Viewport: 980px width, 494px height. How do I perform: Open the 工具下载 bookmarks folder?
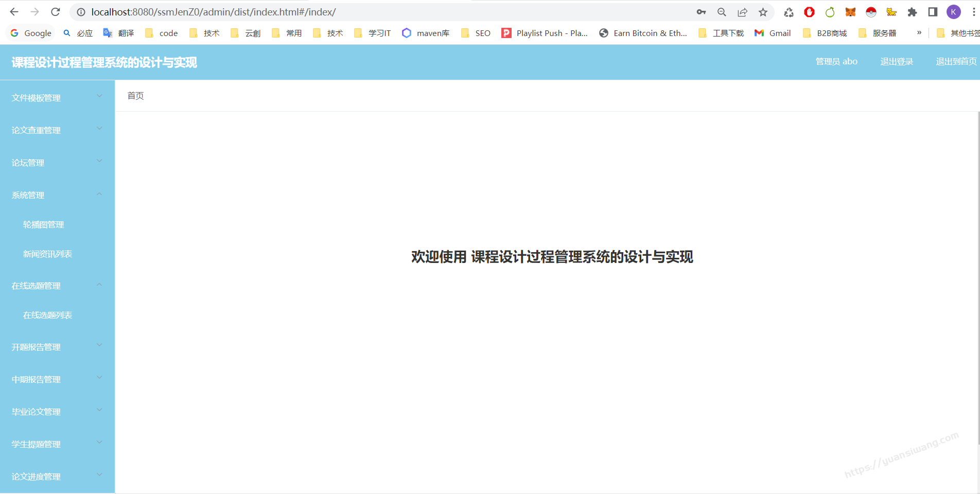point(721,33)
